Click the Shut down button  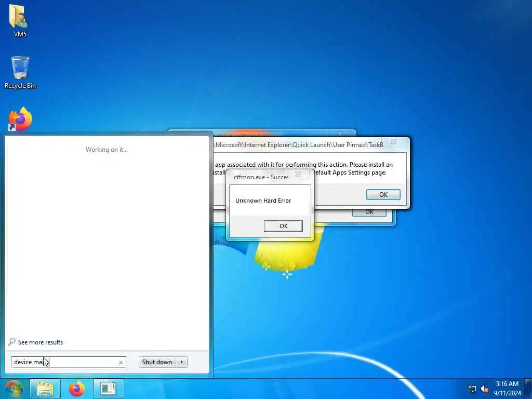(x=157, y=362)
